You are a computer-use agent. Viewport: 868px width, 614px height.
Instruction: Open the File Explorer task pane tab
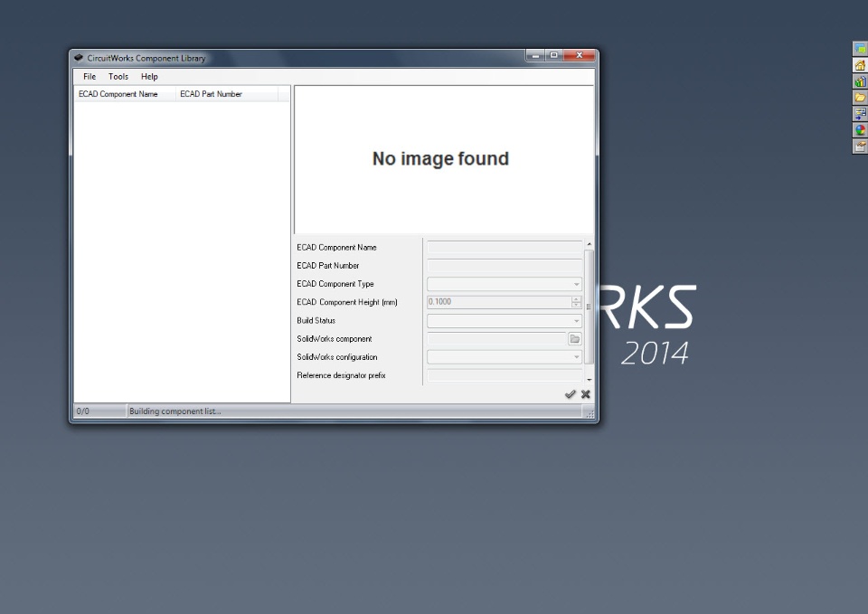point(860,98)
